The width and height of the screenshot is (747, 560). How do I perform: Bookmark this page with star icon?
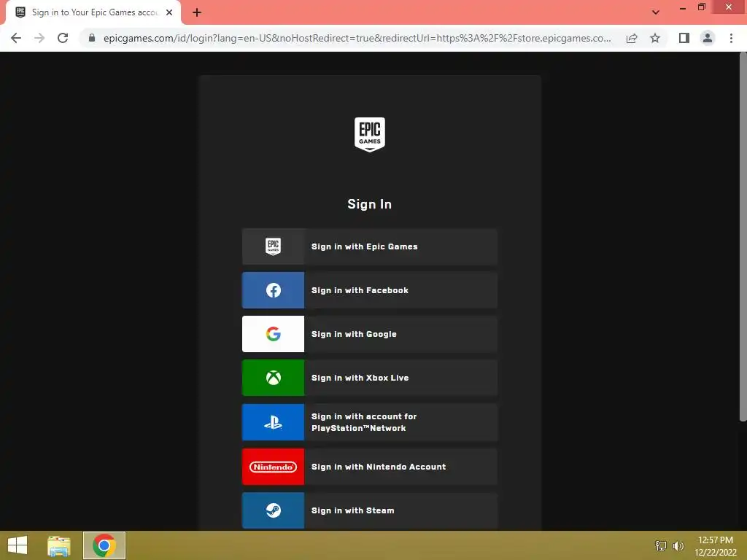coord(655,38)
